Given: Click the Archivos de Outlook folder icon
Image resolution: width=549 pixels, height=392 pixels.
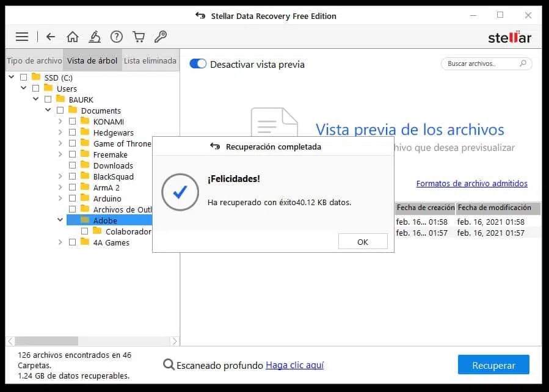Looking at the screenshot, I should click(85, 209).
